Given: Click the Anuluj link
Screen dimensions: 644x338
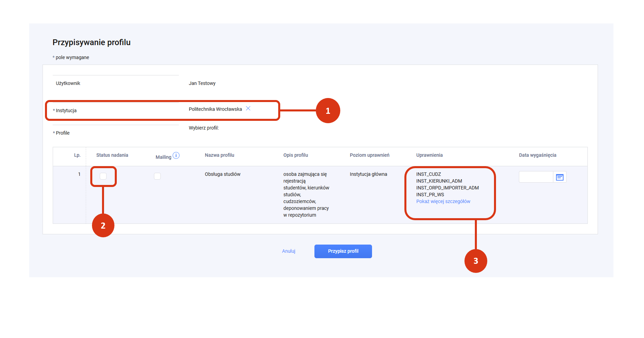Looking at the screenshot, I should click(x=289, y=251).
